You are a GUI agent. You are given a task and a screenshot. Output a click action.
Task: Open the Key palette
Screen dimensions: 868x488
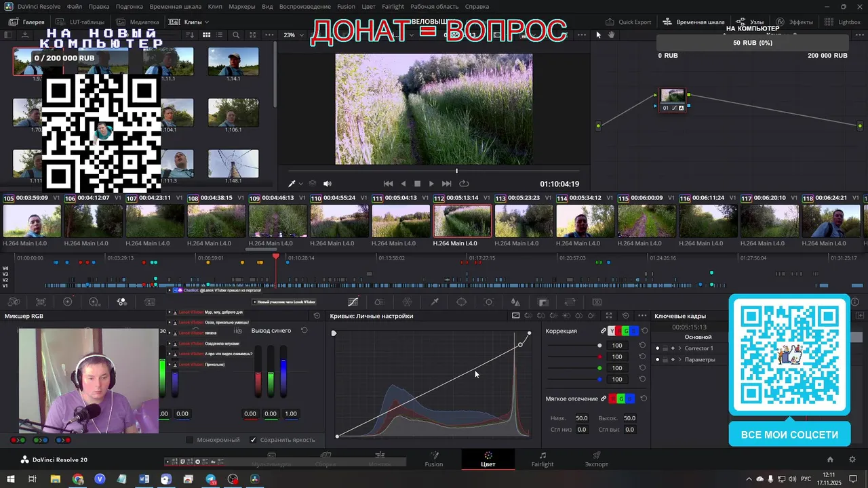point(543,302)
